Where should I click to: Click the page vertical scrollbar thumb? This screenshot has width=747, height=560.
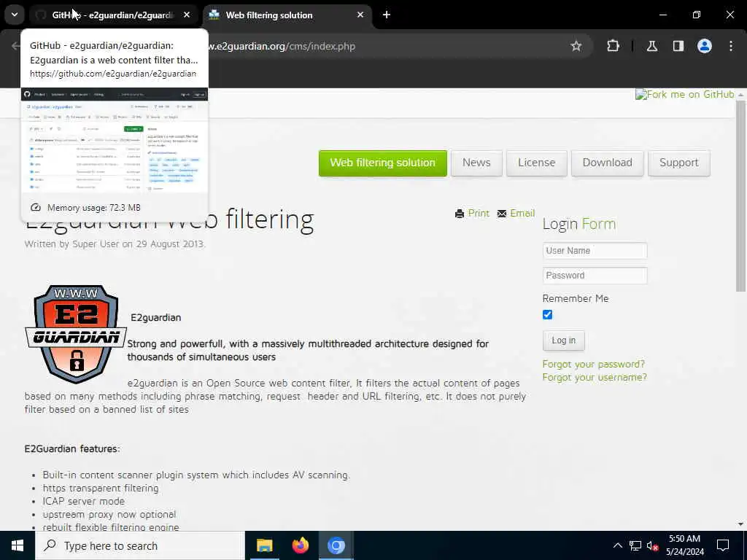coord(740,196)
